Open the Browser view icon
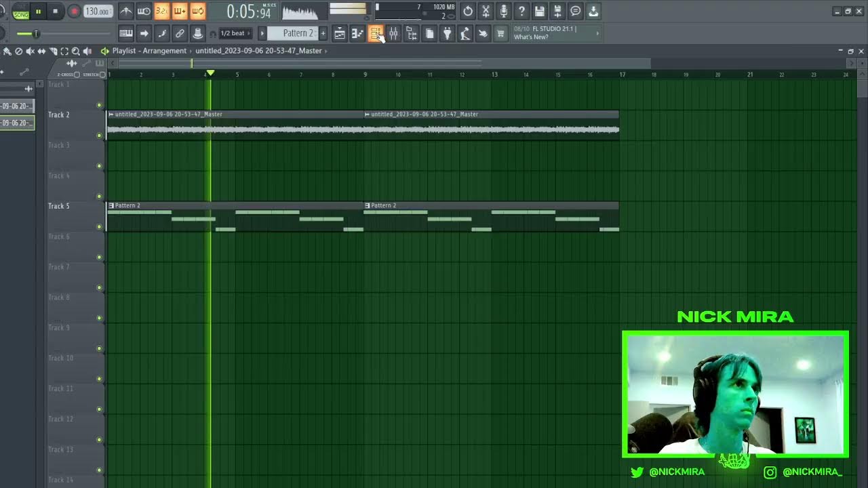 tap(412, 33)
